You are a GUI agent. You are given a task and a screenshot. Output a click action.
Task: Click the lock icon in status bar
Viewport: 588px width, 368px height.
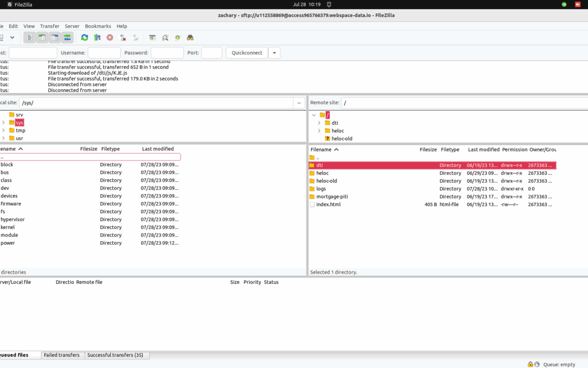(x=530, y=364)
